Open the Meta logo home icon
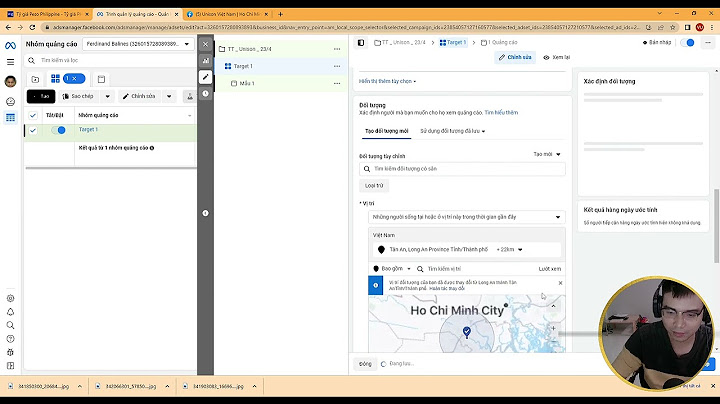 (10, 45)
